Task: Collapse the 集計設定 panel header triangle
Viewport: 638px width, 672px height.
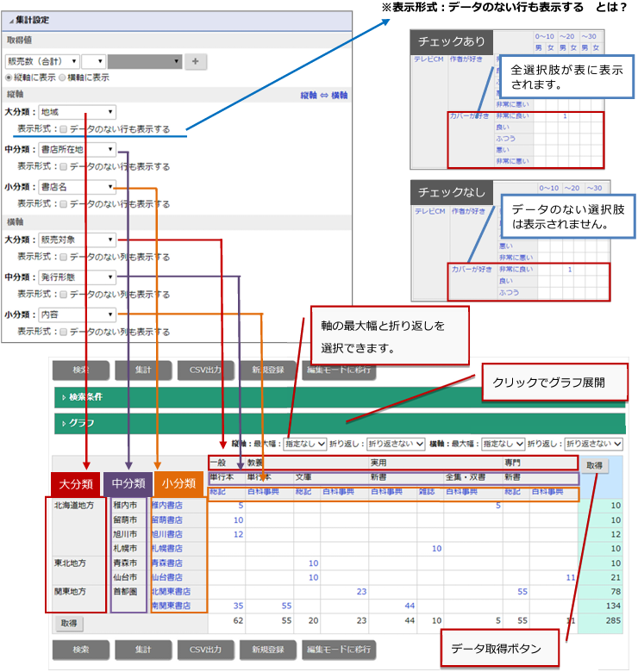Action: pos(11,21)
